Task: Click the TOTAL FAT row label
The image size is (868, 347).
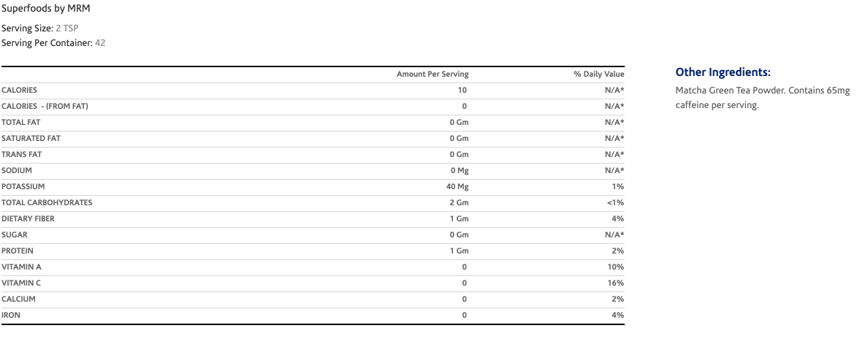Action: coord(20,122)
